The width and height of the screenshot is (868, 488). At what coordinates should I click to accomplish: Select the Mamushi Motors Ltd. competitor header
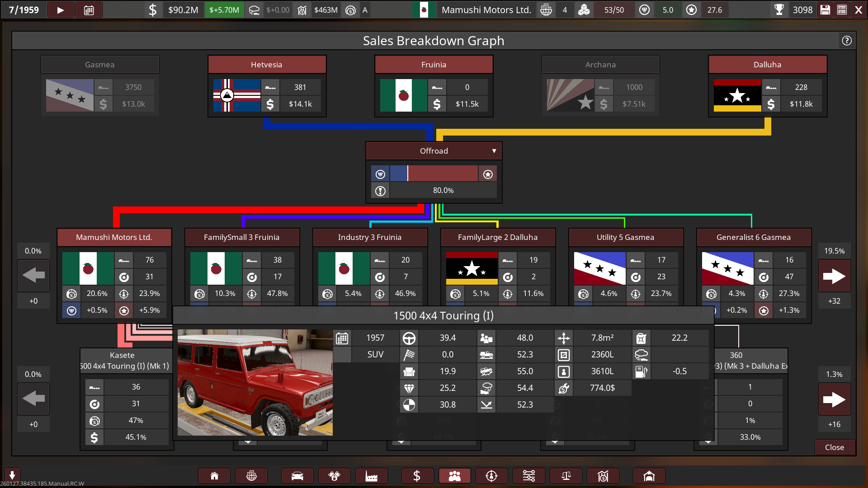tap(114, 237)
